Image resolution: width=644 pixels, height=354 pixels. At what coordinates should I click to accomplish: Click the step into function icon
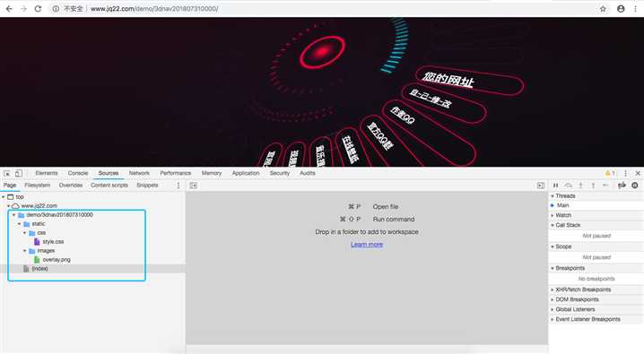[x=580, y=186]
